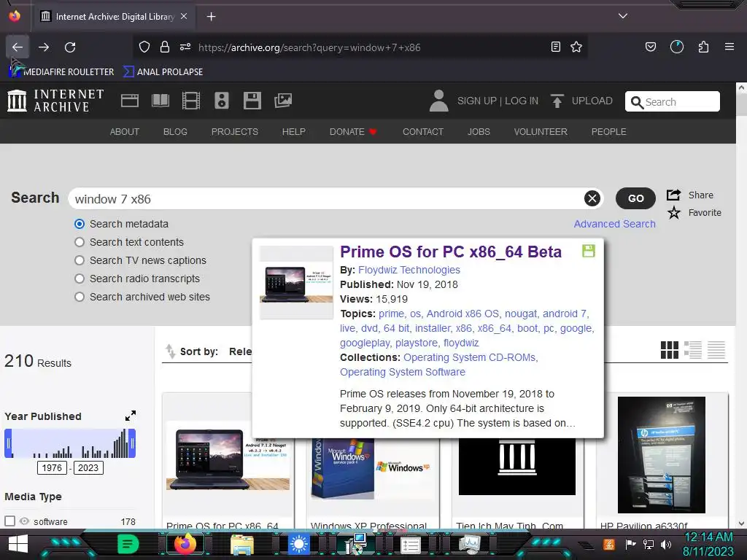
Task: Open the BLOG menu item
Action: 175,131
